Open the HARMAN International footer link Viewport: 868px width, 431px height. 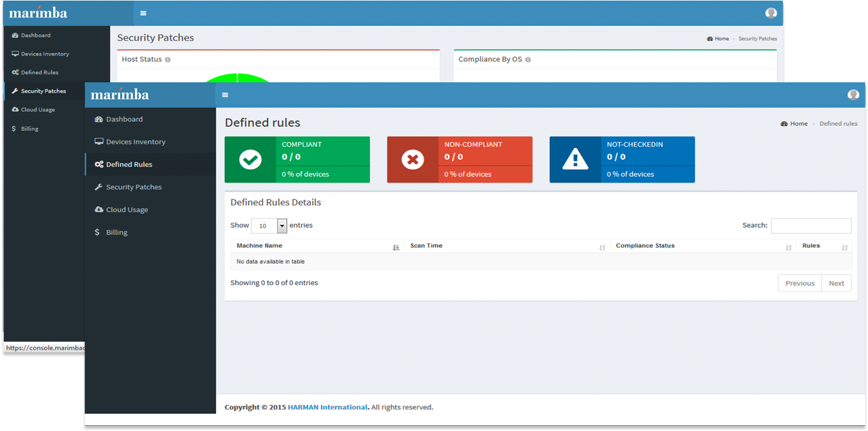coord(327,407)
